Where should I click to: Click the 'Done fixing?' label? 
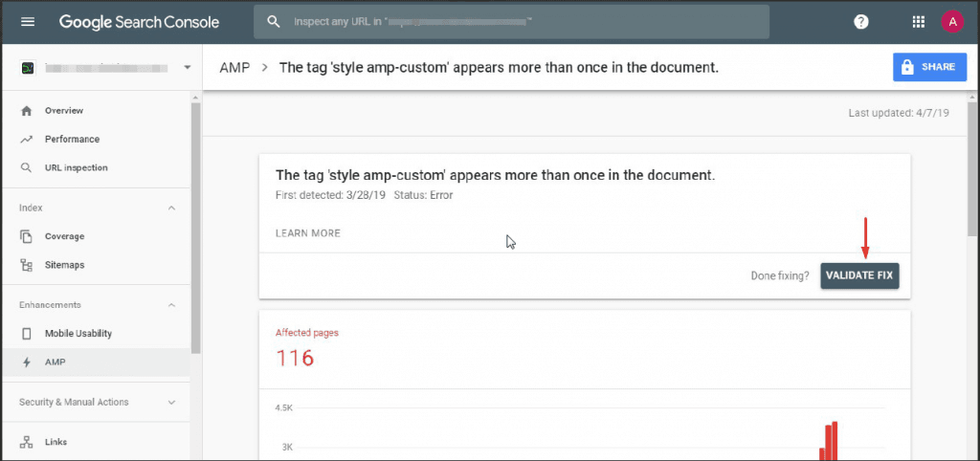point(780,275)
